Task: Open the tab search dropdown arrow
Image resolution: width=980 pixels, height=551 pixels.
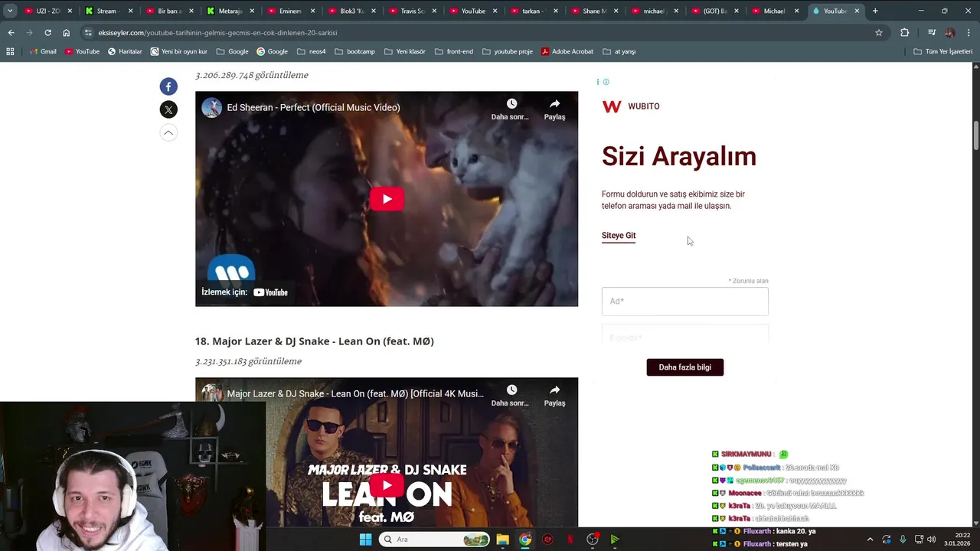Action: pyautogui.click(x=10, y=11)
